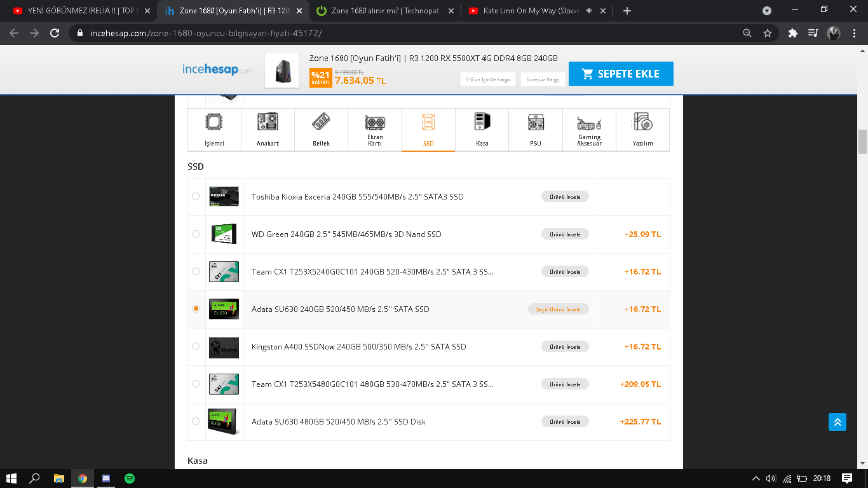Click Ürünü İncele for Toshiba Kioxia Exceria

[x=565, y=196]
